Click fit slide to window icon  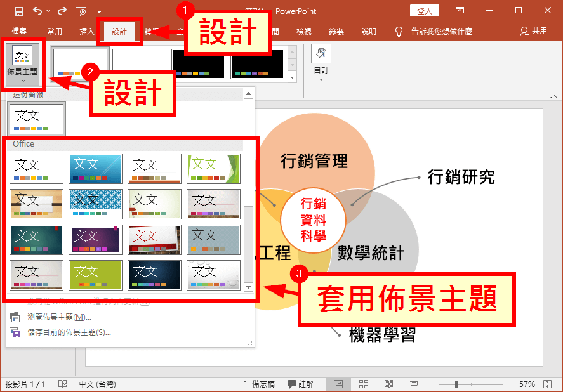point(548,384)
